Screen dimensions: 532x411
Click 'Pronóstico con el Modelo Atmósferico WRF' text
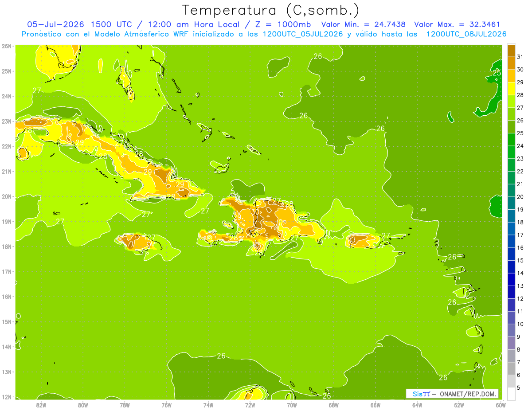(x=106, y=34)
